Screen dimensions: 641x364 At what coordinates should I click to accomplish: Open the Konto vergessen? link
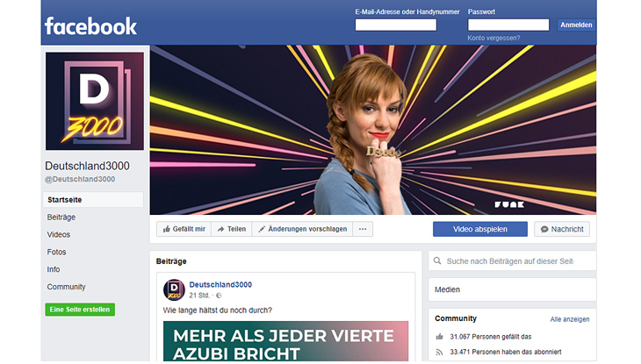coord(493,38)
